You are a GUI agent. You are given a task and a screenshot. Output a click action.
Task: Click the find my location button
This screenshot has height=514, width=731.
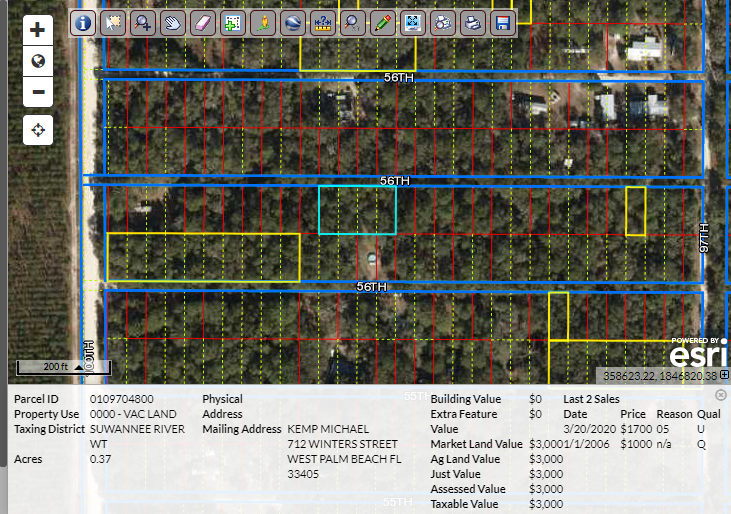[38, 130]
